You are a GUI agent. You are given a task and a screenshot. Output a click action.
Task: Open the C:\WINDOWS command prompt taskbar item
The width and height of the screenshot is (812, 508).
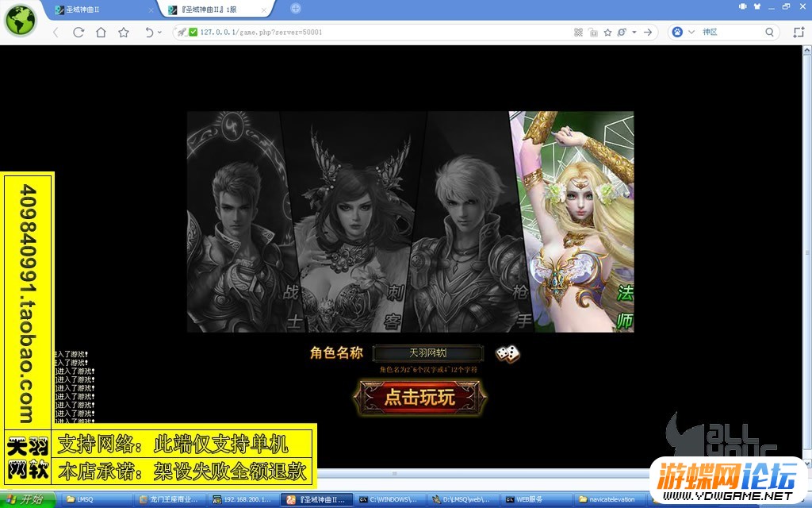point(391,500)
